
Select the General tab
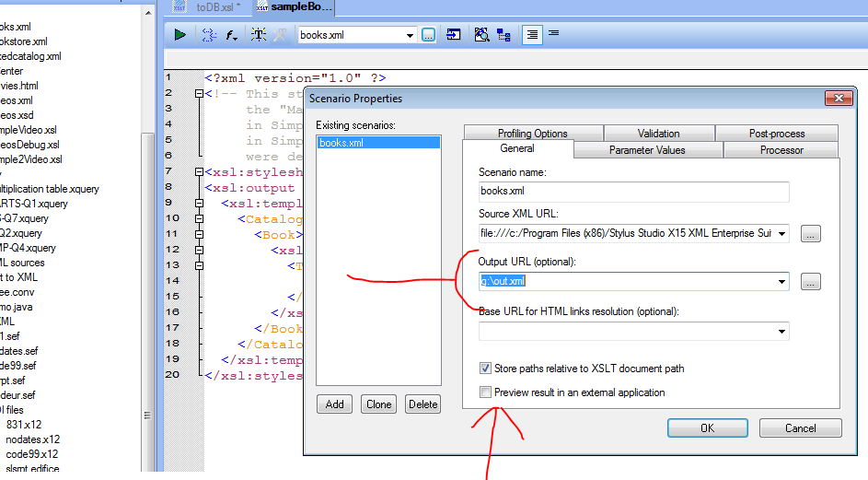(517, 148)
